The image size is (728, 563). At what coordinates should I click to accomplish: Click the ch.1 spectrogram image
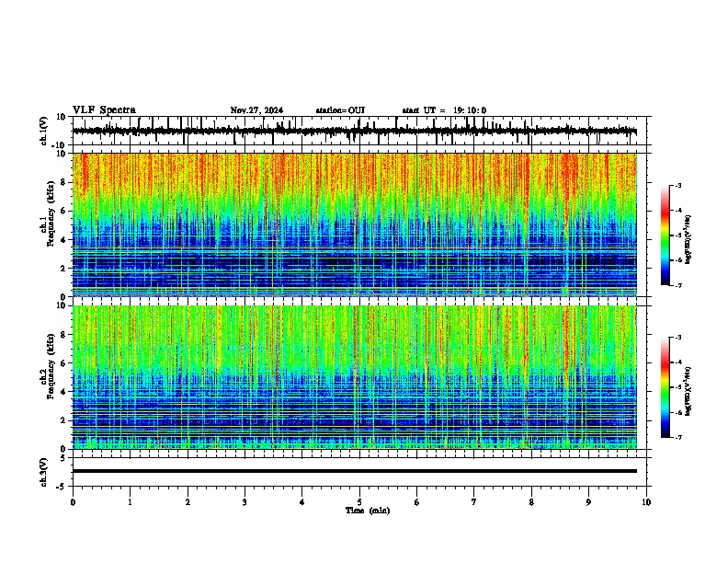coord(354,224)
